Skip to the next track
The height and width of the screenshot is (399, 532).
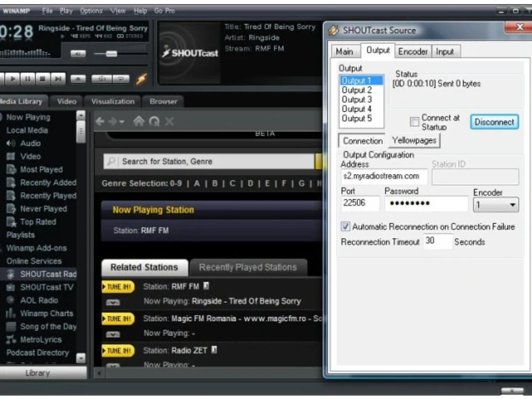tap(58, 79)
